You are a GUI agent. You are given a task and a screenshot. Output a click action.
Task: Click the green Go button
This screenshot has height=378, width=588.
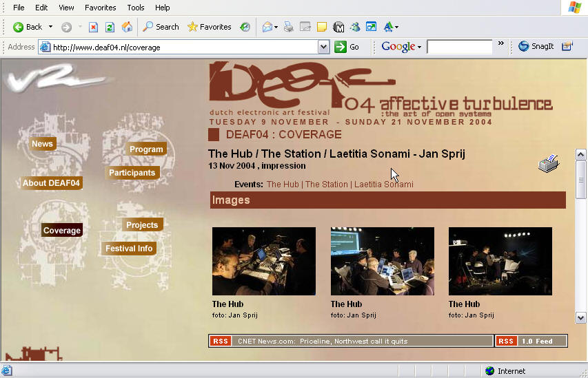pos(347,47)
